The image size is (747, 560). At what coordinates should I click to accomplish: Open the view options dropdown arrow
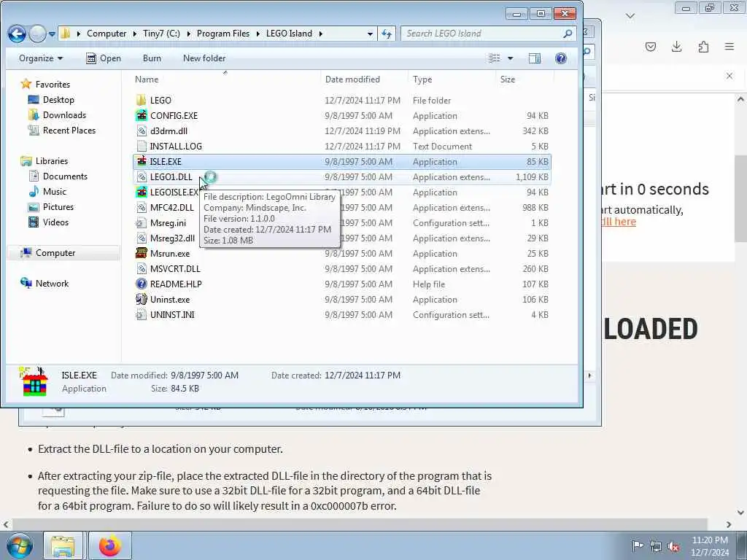510,58
